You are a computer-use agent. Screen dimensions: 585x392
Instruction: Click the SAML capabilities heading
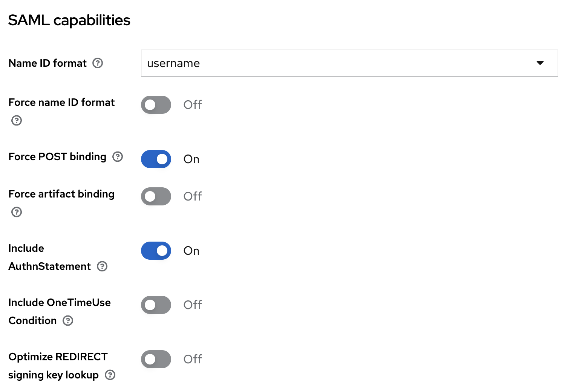tap(69, 20)
